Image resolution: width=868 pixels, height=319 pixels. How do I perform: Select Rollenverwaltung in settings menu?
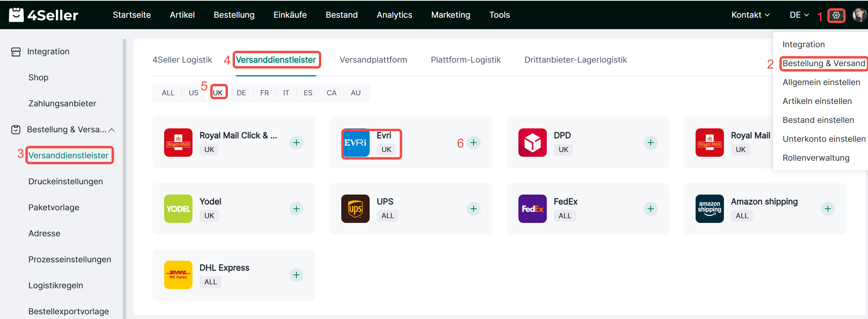816,158
